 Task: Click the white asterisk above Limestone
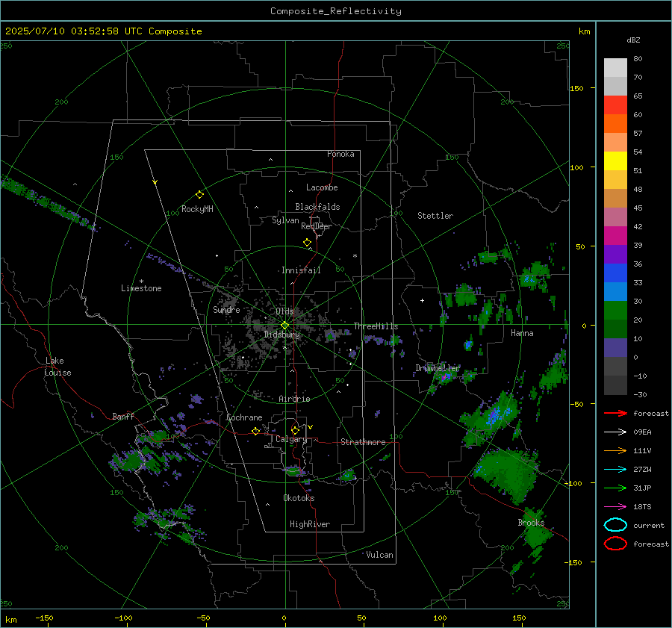pyautogui.click(x=141, y=282)
